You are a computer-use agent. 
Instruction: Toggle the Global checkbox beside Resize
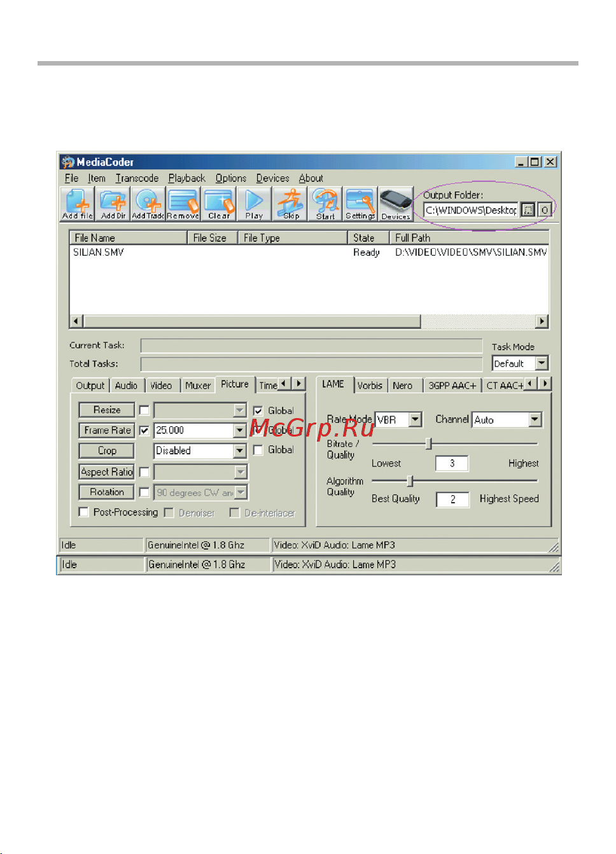(258, 411)
